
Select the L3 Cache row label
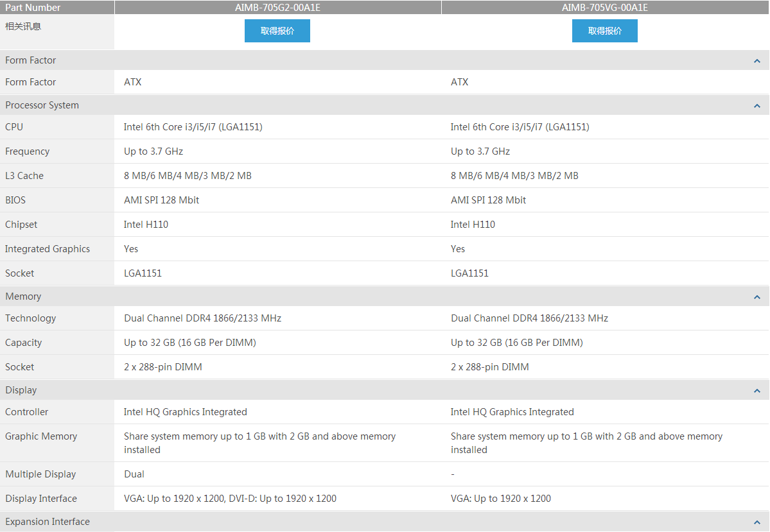click(x=24, y=176)
